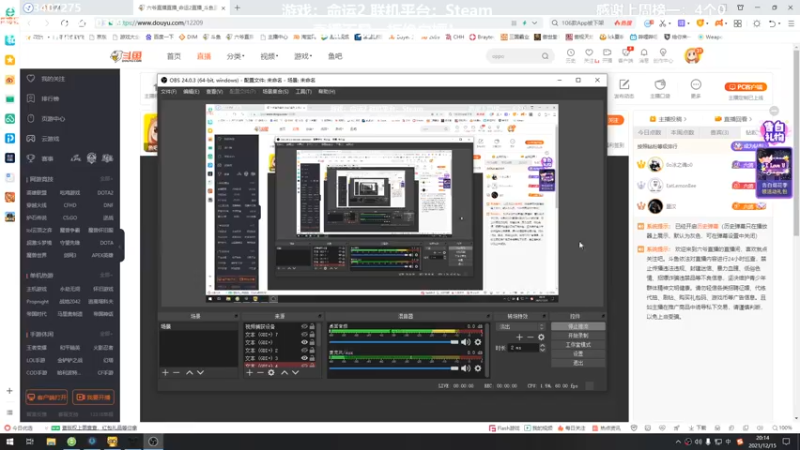Toggle visibility of 文本 (GDI+) 7 source
Image resolution: width=800 pixels, height=450 pixels.
pyautogui.click(x=304, y=334)
